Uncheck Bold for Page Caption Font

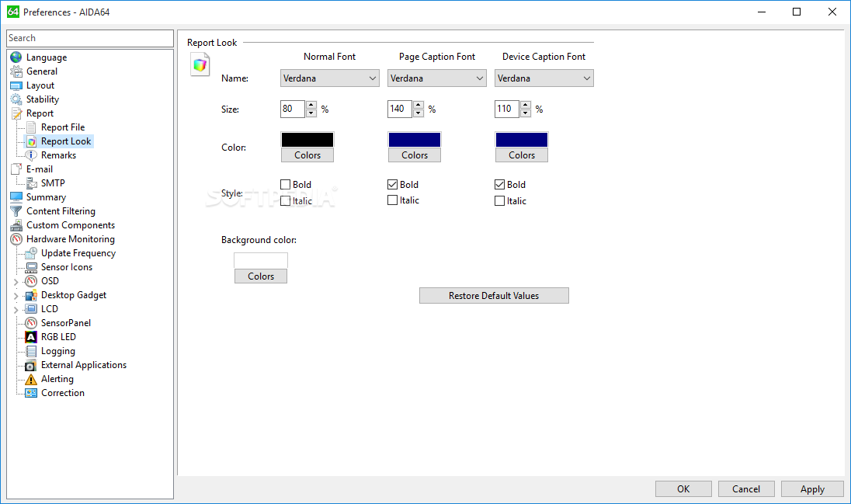392,185
